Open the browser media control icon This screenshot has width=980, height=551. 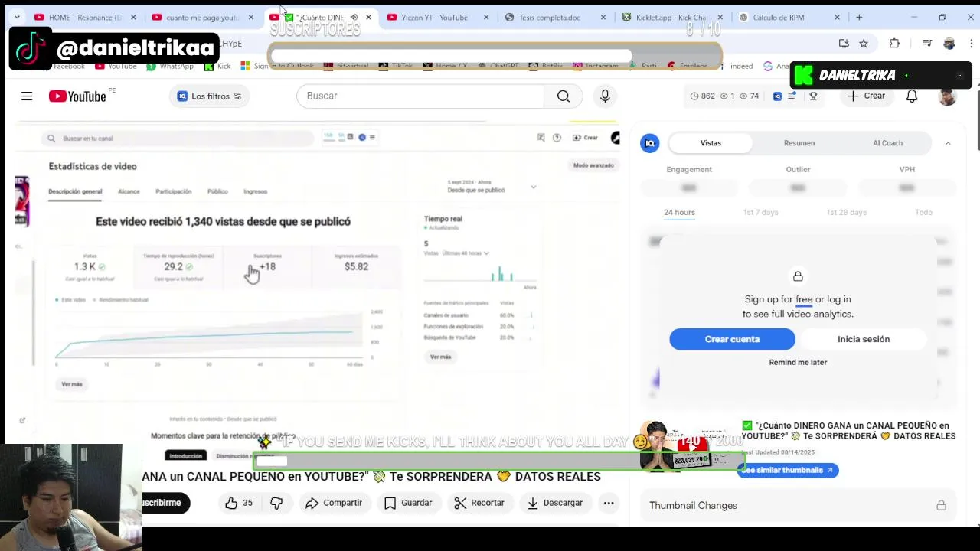coord(927,44)
